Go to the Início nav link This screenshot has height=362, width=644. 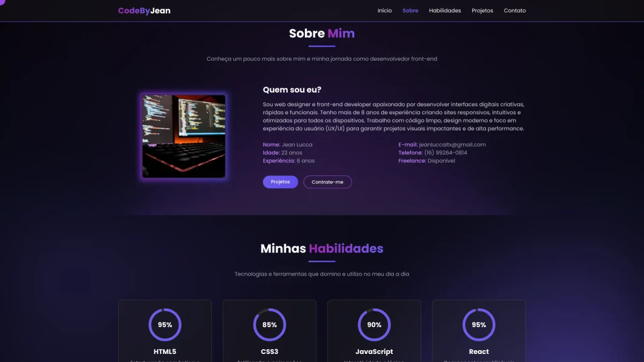385,11
